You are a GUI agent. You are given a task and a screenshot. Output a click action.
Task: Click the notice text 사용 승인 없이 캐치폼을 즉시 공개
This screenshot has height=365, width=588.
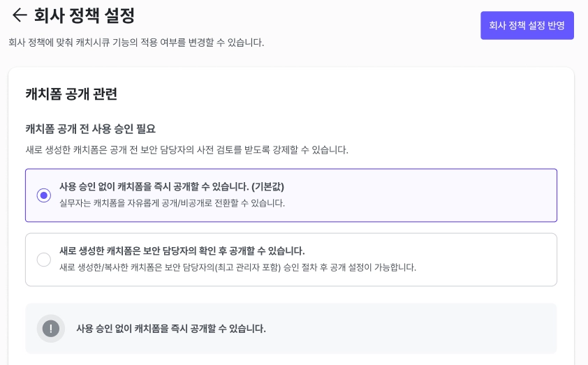[171, 328]
